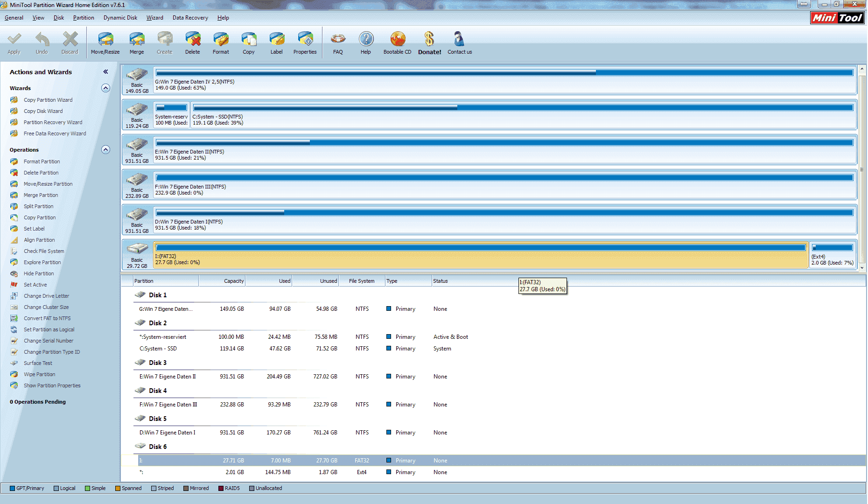Click Show Partition Properties operation
868x504 pixels.
tap(52, 385)
